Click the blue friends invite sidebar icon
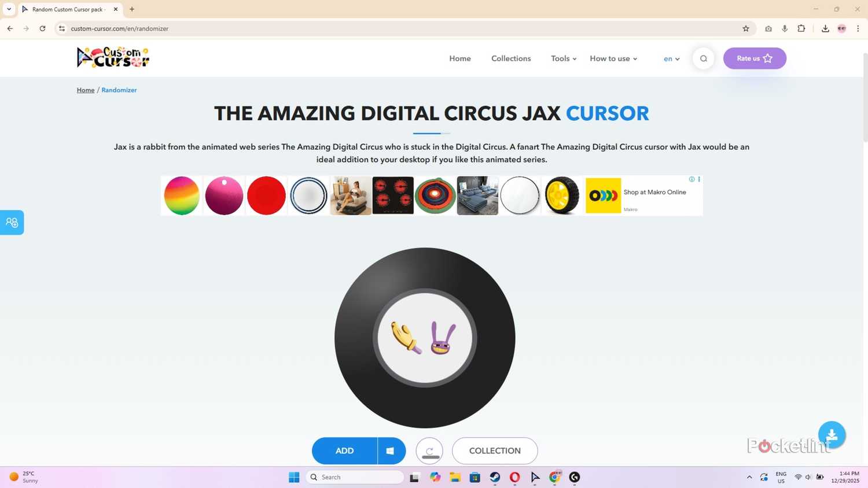 (x=12, y=222)
